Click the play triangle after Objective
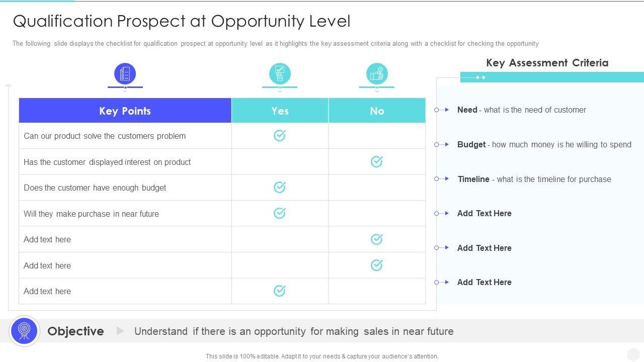This screenshot has width=644, height=362. [120, 331]
